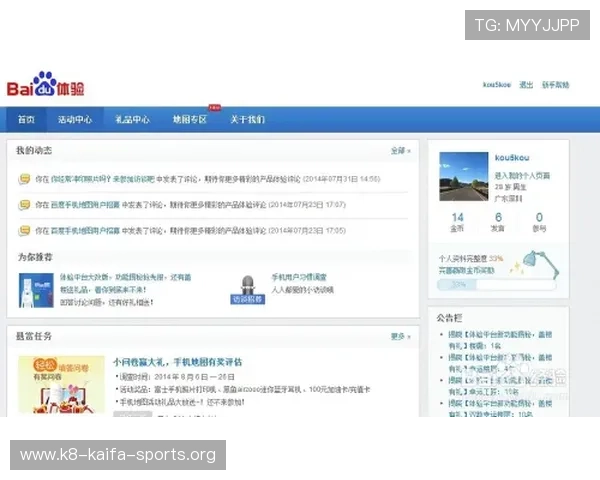Open the second 公告栏 announcement
Viewport: 600px width, 480px height.
point(500,363)
